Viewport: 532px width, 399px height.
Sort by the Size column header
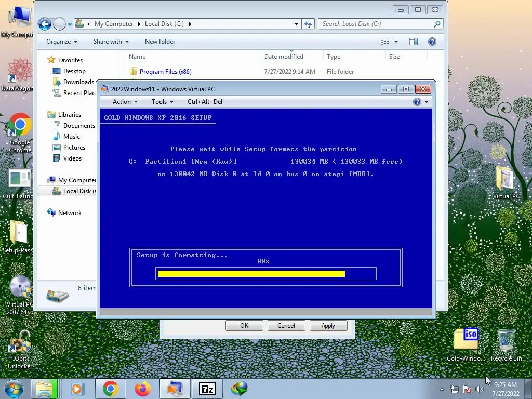pos(394,57)
